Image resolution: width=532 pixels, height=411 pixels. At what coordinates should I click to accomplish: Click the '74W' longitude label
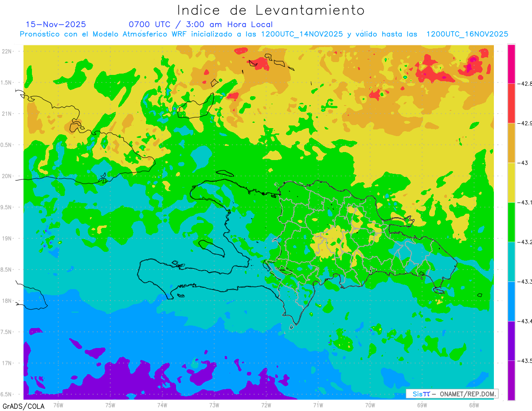click(162, 405)
